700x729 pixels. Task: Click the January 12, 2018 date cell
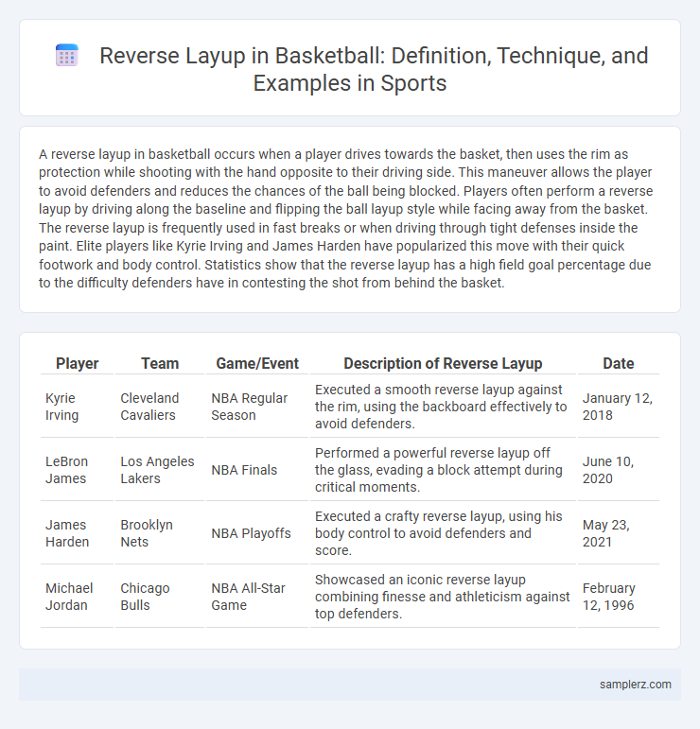[x=618, y=407]
